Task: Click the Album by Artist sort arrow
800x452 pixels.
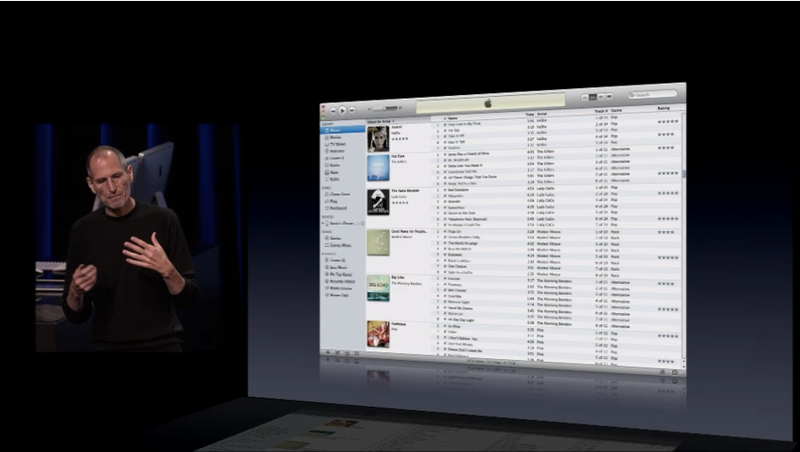Action: [393, 121]
